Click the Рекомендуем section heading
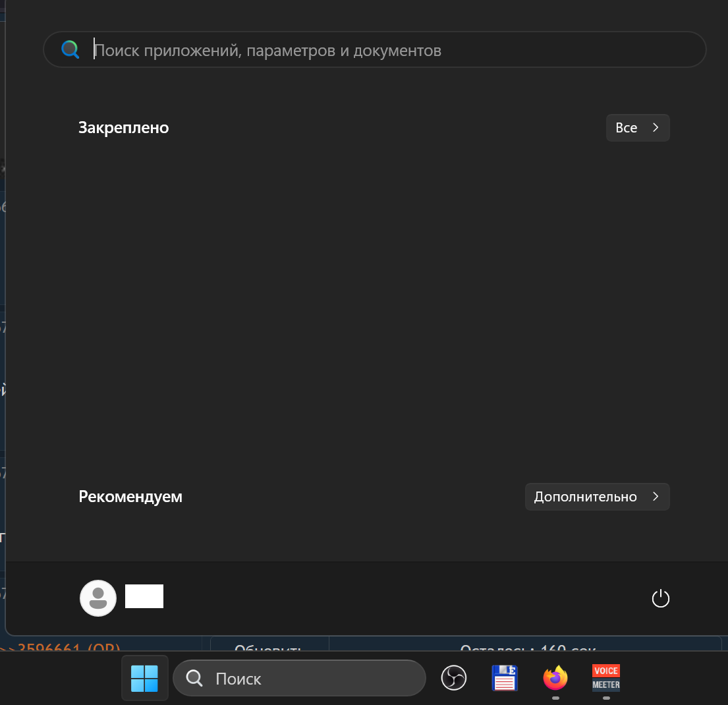The height and width of the screenshot is (705, 728). 130,497
